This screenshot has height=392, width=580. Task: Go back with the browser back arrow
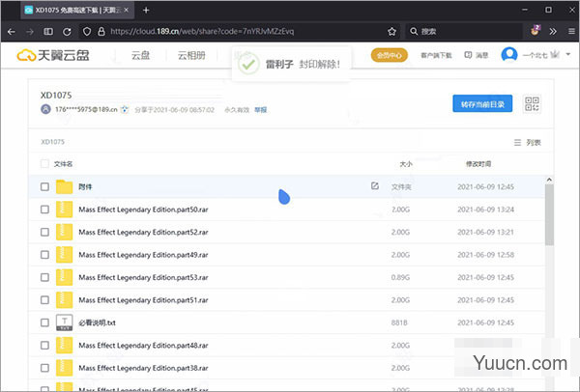[11, 32]
